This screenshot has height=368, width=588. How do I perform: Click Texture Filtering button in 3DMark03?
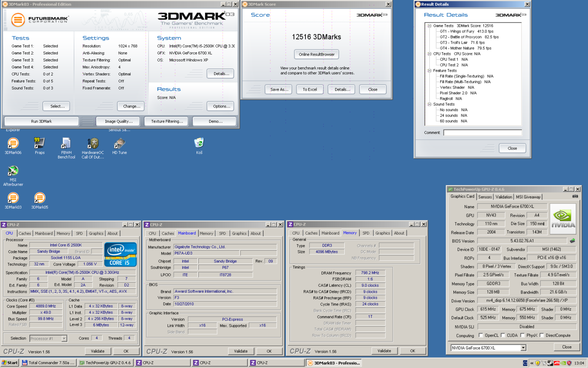click(167, 121)
